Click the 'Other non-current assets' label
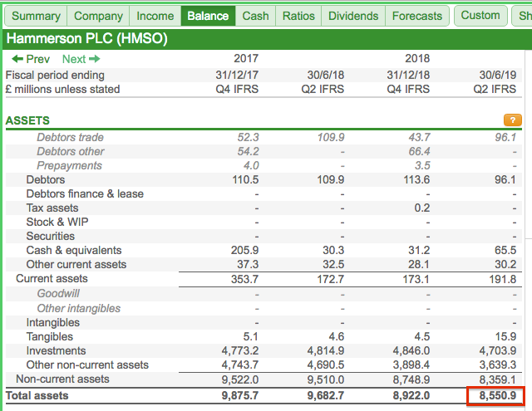The height and width of the screenshot is (411, 532). [87, 365]
